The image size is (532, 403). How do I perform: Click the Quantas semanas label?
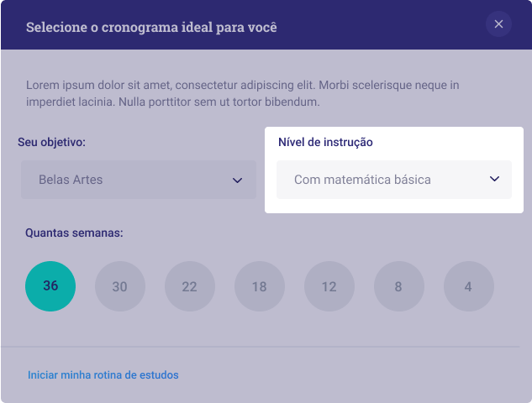pyautogui.click(x=74, y=233)
